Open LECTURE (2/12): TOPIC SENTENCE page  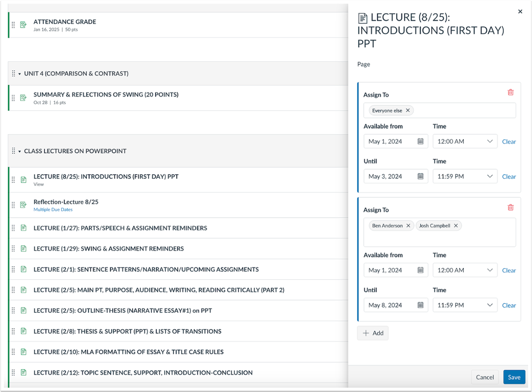pos(143,373)
